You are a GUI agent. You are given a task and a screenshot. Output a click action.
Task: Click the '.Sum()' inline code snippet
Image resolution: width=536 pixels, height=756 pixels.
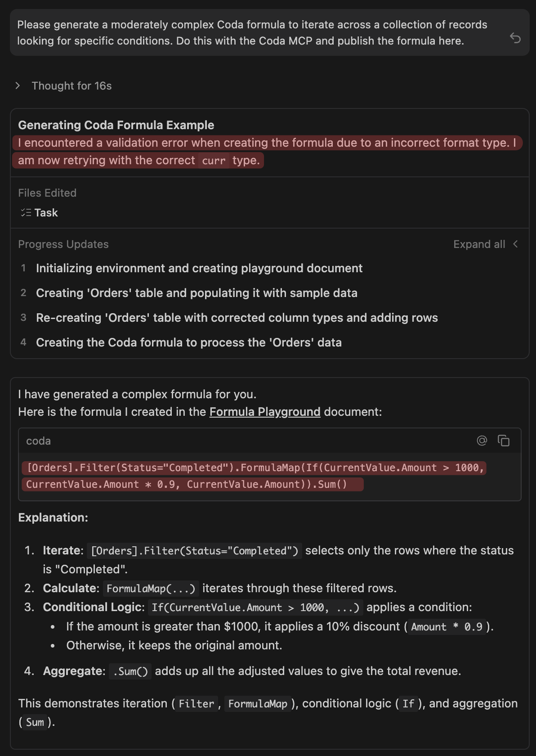tap(130, 671)
